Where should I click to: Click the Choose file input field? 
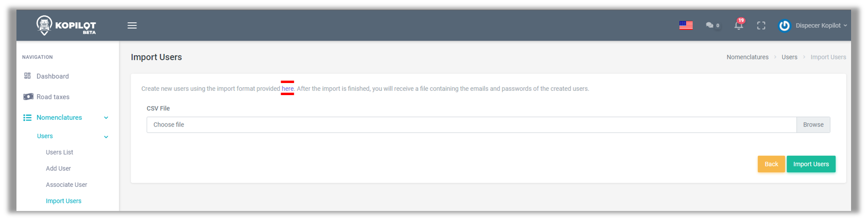pos(471,125)
